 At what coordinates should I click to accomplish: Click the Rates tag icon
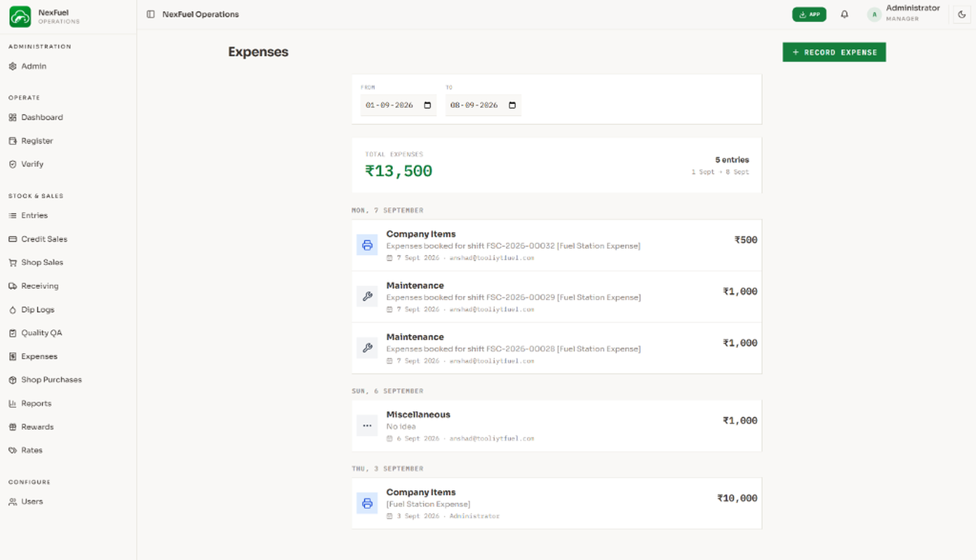[x=13, y=450]
